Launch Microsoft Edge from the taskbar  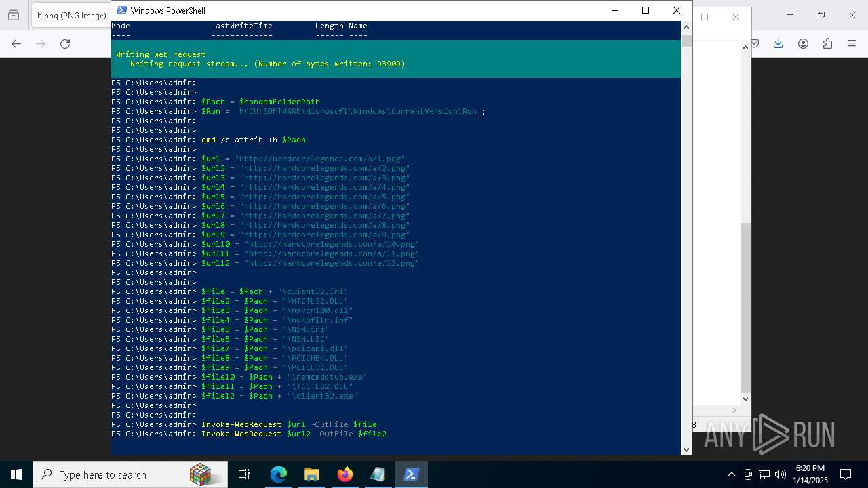pos(279,474)
